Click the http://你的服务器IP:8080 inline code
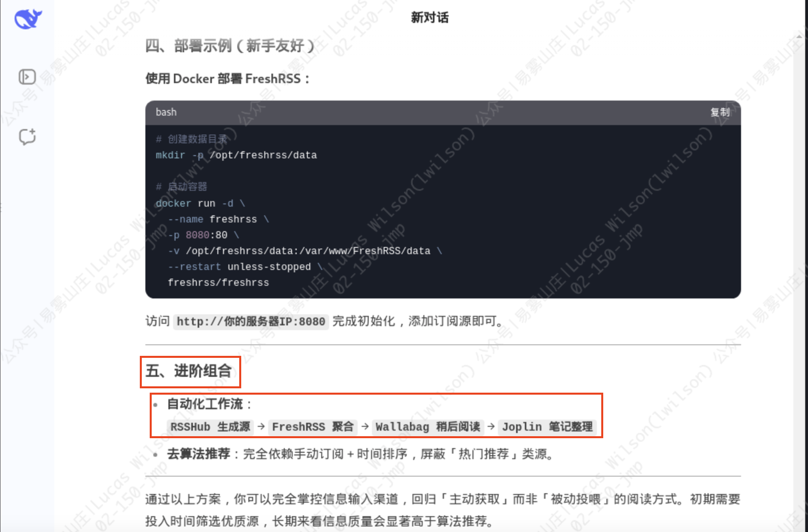The width and height of the screenshot is (808, 532). [x=251, y=321]
